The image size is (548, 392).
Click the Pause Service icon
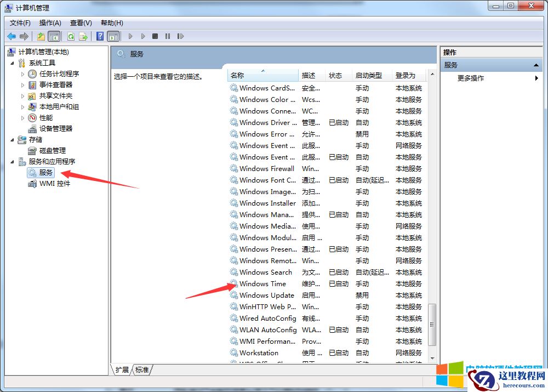coord(168,36)
